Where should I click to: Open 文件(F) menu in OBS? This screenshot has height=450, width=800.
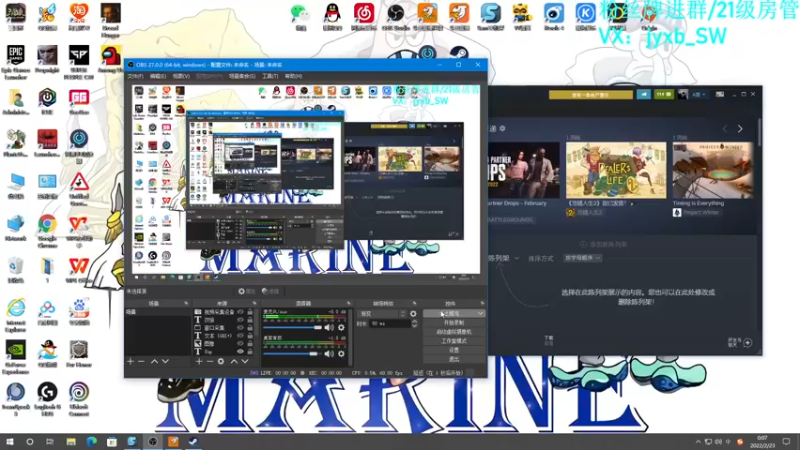(135, 76)
